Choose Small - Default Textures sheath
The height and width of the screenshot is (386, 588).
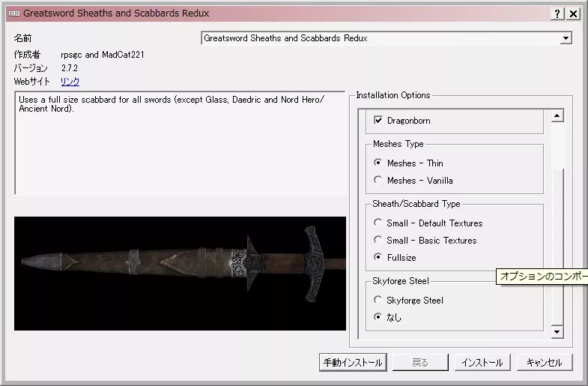click(x=378, y=223)
